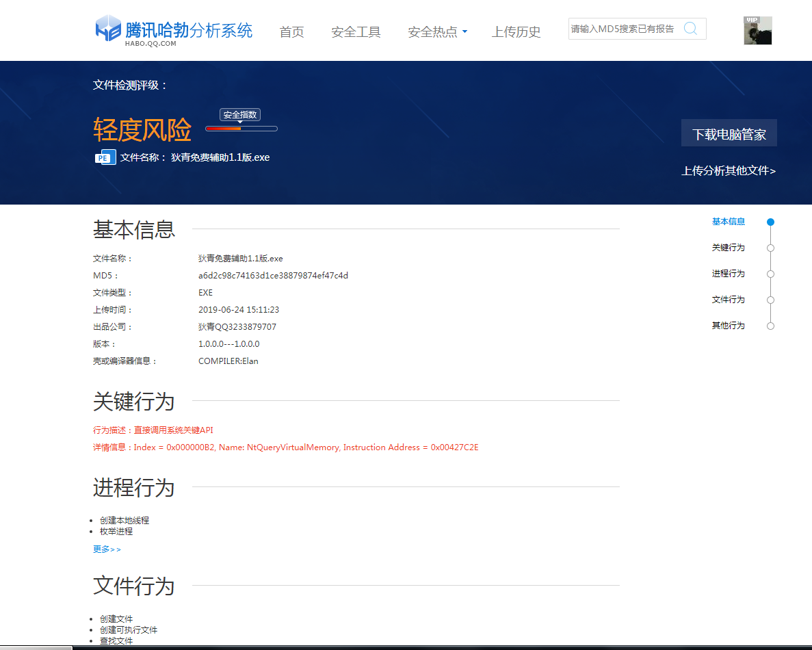Image resolution: width=812 pixels, height=650 pixels.
Task: Click the 创建可执行文件 list item
Action: [129, 629]
